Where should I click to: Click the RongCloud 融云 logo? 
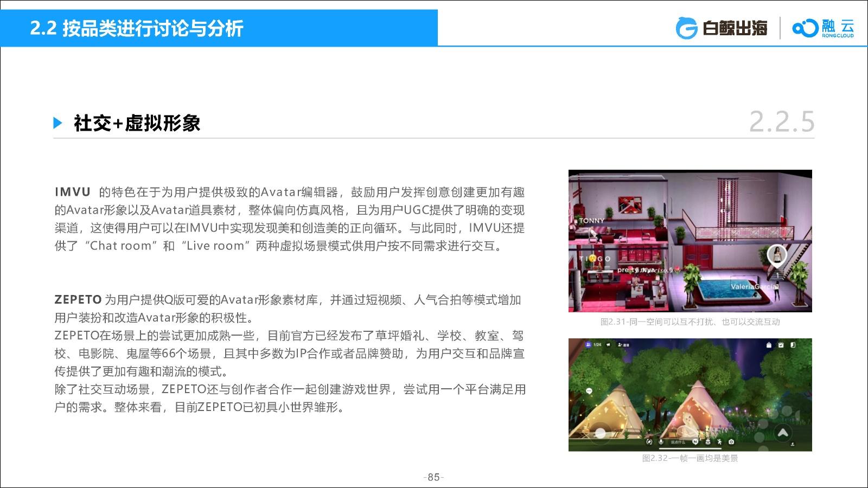[x=822, y=28]
